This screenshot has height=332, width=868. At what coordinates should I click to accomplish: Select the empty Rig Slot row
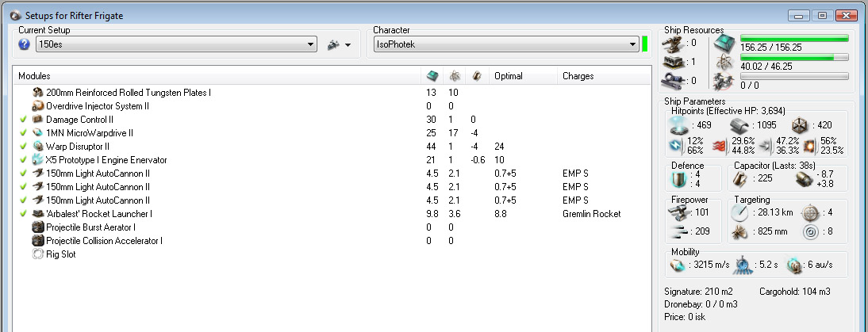point(332,254)
